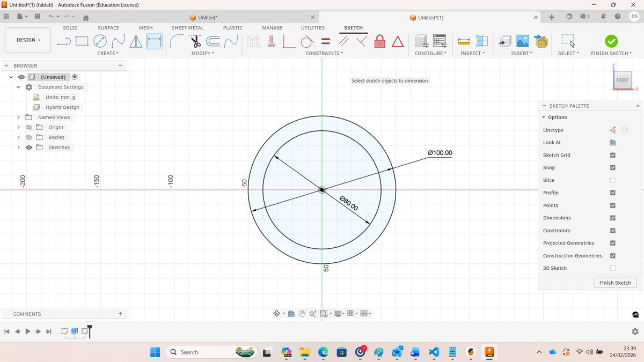Apply the Perpendicular constraint
Screen dimensions: 644x362
362,41
